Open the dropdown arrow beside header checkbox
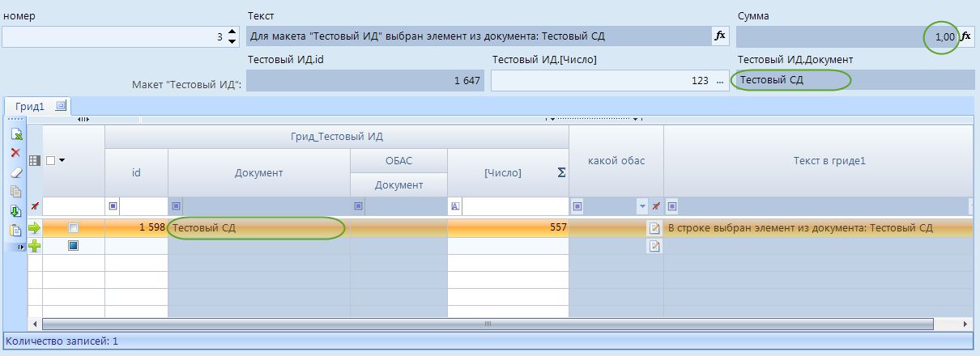 click(61, 160)
